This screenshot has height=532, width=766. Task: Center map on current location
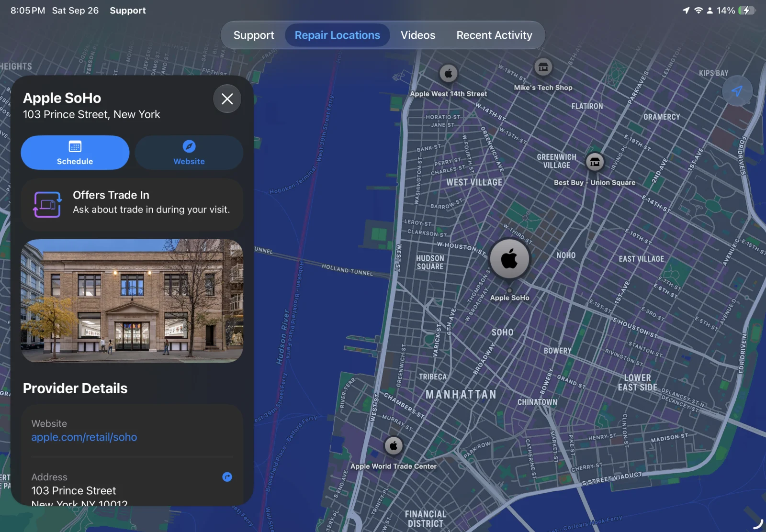(x=737, y=91)
